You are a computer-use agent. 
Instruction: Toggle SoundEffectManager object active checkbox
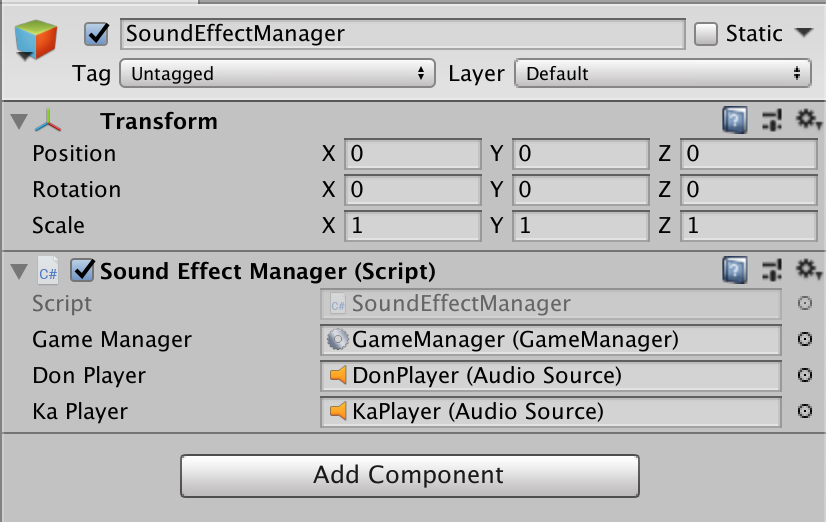coord(96,34)
